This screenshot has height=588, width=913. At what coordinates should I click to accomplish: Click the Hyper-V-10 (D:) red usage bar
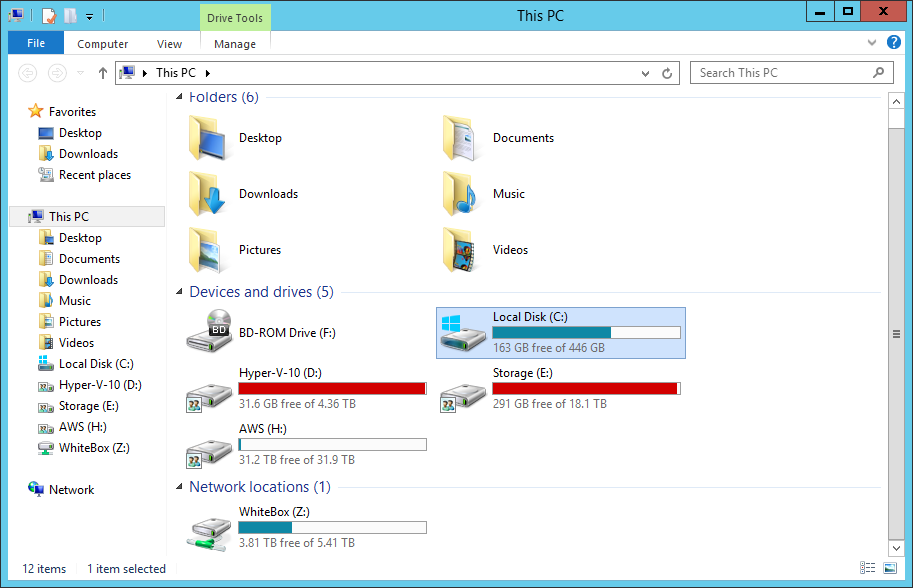332,388
